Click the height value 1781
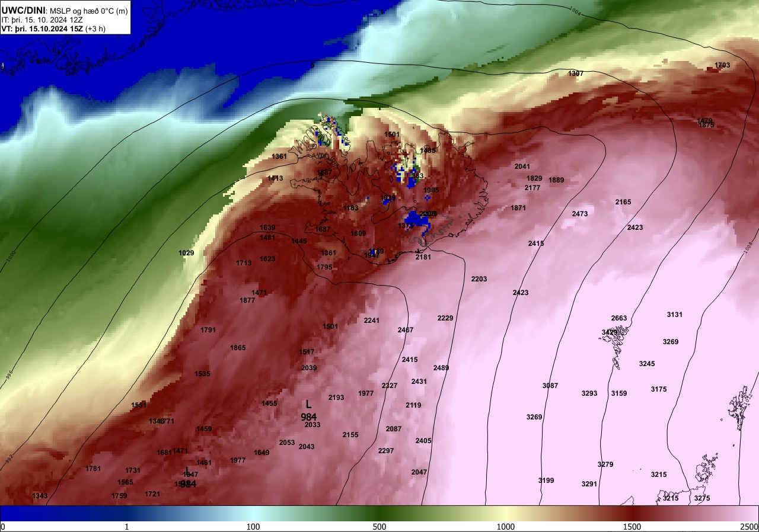This screenshot has height=532, width=759. [93, 469]
